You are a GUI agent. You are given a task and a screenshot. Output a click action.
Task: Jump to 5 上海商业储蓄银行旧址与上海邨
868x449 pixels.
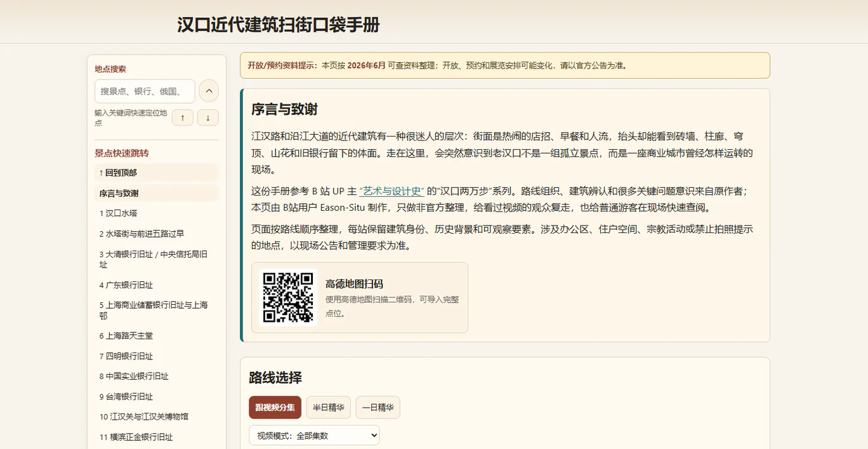pos(157,310)
